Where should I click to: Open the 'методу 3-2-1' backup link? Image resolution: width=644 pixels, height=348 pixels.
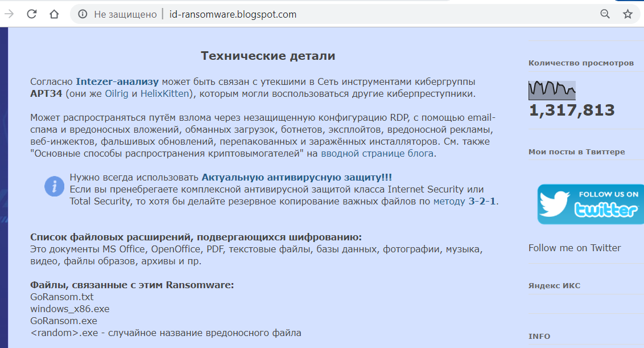click(465, 202)
